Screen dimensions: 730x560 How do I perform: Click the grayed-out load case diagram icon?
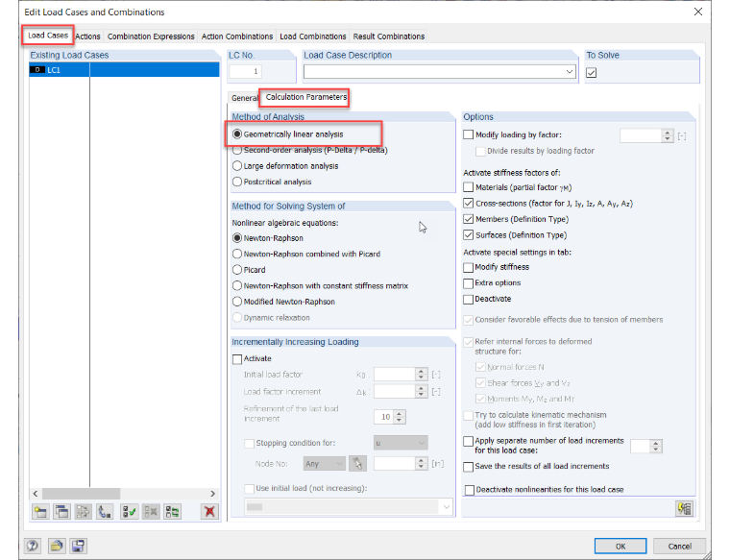pyautogui.click(x=83, y=512)
